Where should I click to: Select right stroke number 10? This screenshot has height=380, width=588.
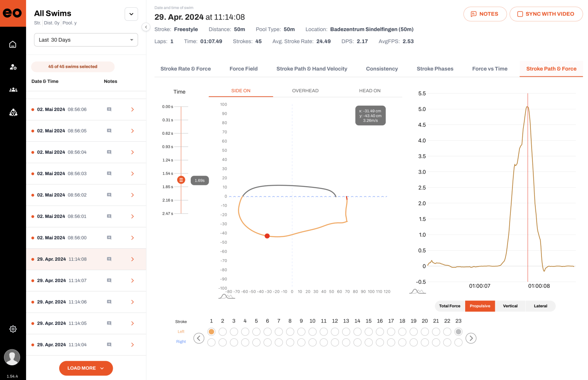tap(312, 342)
